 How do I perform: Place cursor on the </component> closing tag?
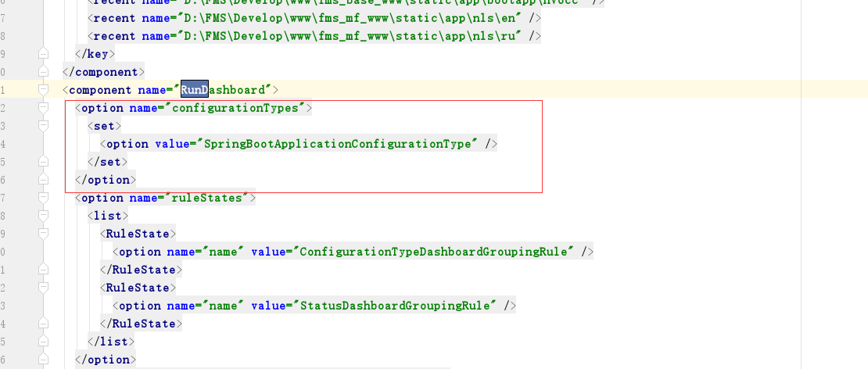103,72
